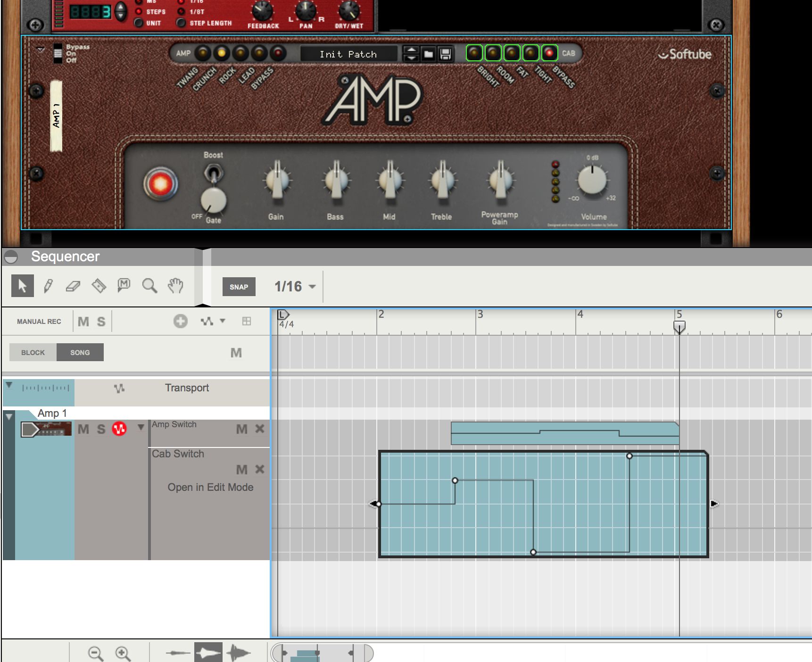Click the Amp 1 device thumbnail icon
The image size is (812, 662).
tap(46, 429)
